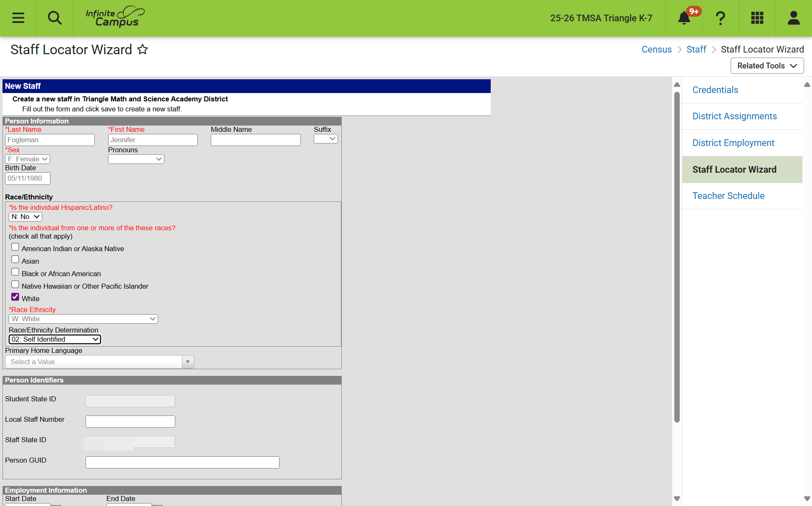The image size is (812, 506).
Task: Open Primary Home Language selector
Action: tap(100, 362)
